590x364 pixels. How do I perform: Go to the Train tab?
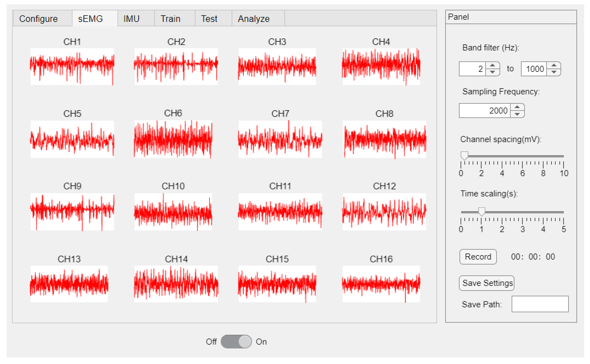click(x=170, y=18)
